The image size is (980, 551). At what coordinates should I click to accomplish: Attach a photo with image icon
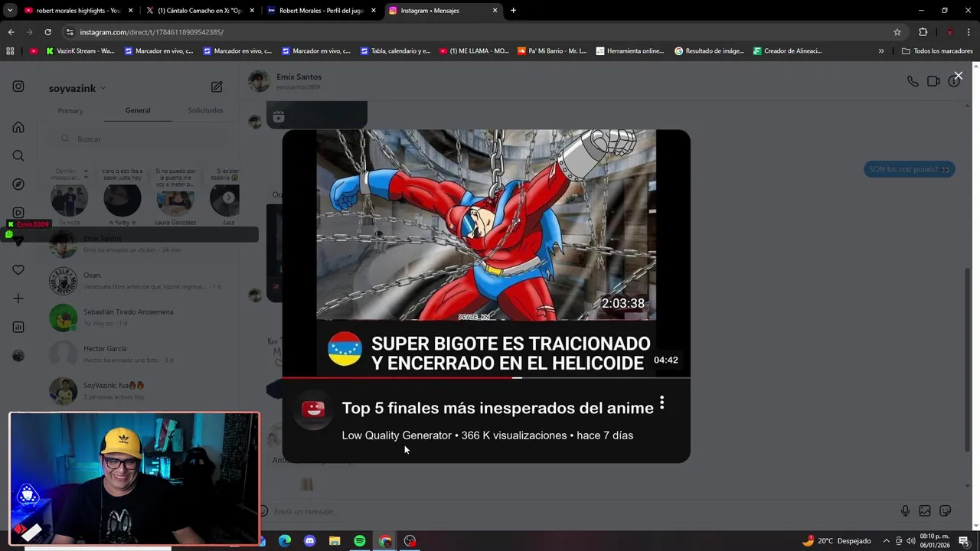925,510
